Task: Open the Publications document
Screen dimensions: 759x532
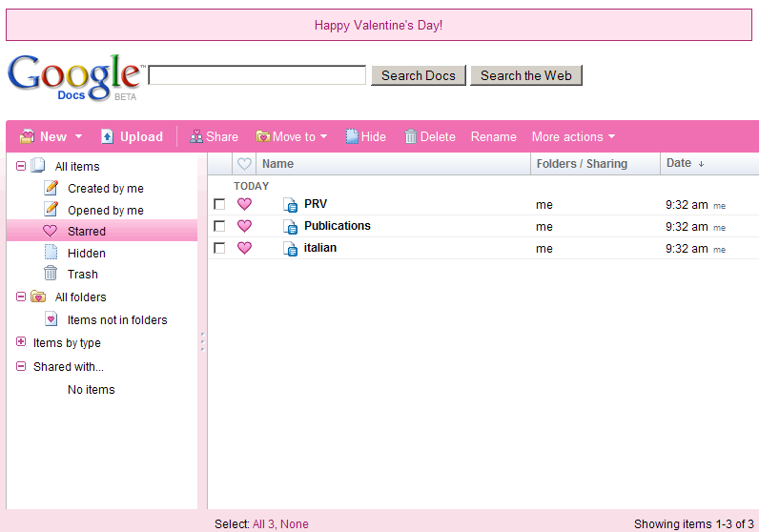Action: point(338,226)
